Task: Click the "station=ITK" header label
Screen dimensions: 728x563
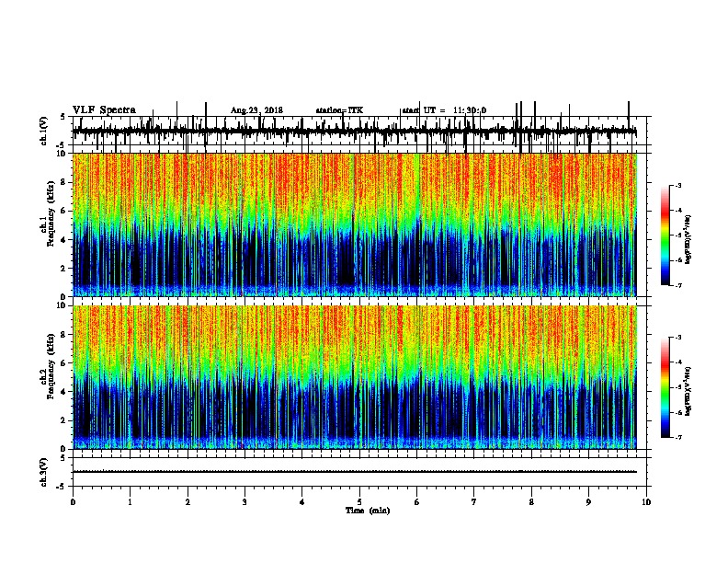Action: coord(339,110)
